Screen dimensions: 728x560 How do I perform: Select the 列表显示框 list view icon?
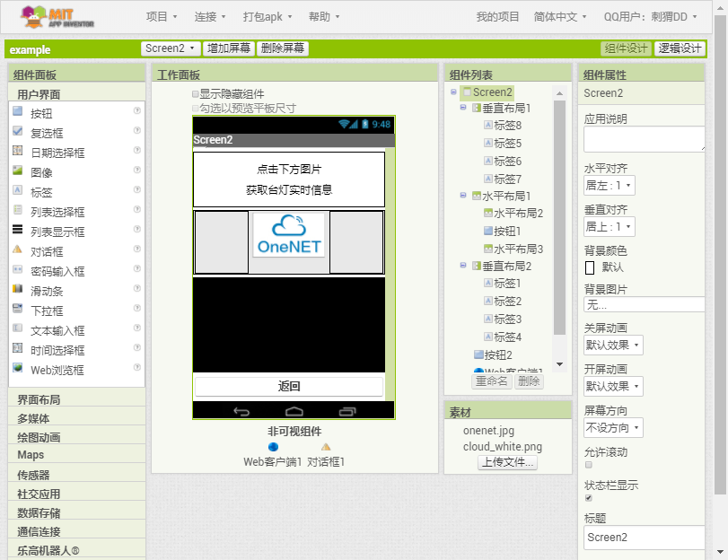click(x=18, y=230)
